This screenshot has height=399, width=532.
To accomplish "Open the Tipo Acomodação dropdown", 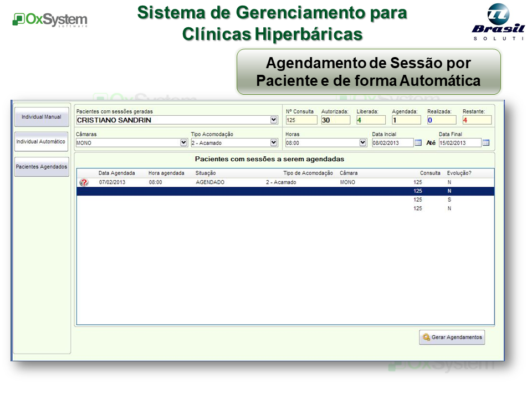I will click(x=273, y=143).
